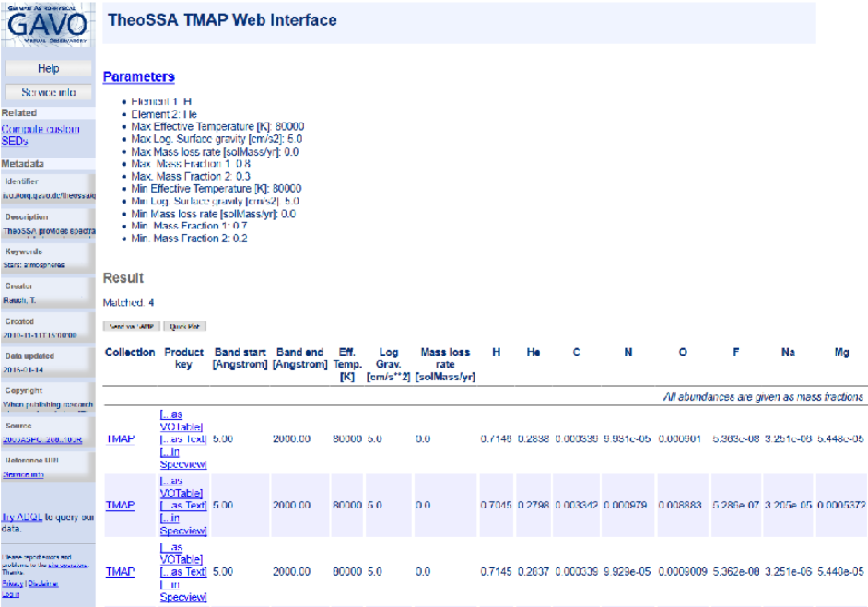
Task: Click the Eff. Temp. column header
Action: [347, 365]
